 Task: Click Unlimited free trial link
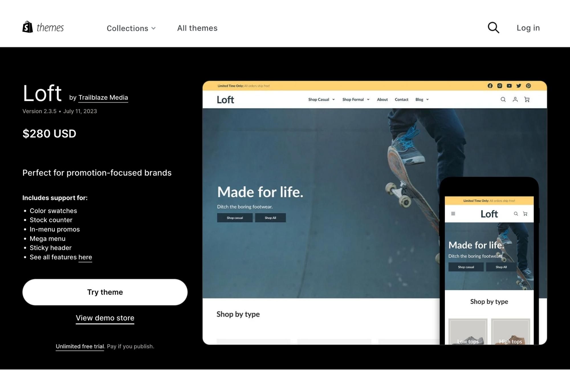(80, 346)
